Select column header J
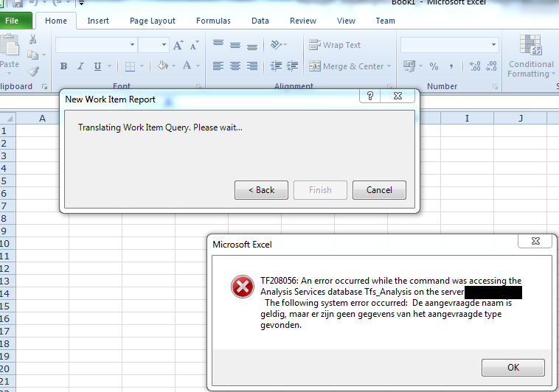 point(520,118)
